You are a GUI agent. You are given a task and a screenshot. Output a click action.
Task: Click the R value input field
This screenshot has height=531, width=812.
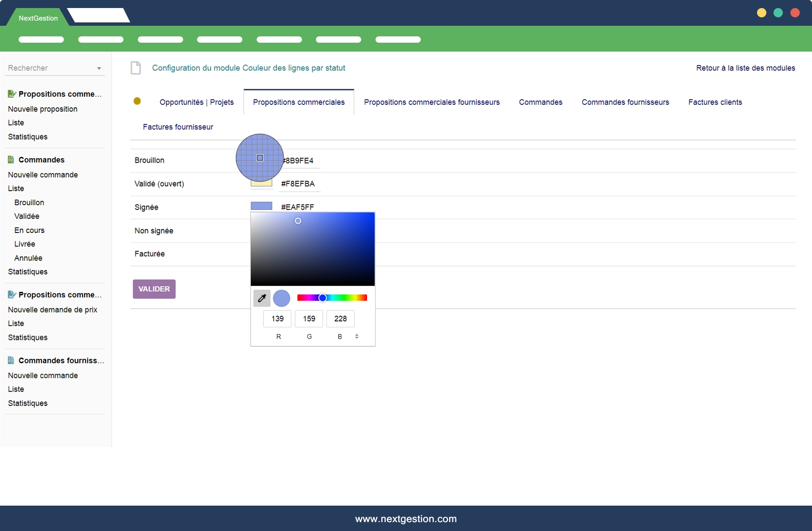click(277, 319)
